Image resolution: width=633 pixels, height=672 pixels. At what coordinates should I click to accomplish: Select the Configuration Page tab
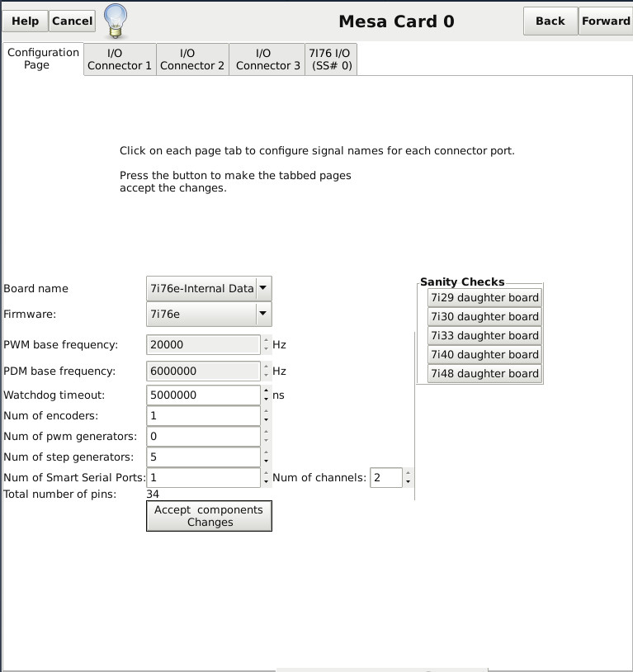pyautogui.click(x=43, y=59)
